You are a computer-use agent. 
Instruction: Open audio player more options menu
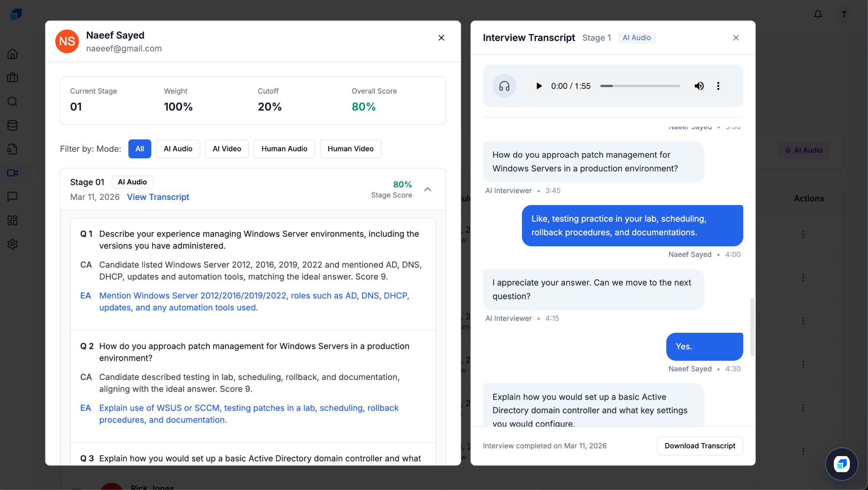point(718,86)
